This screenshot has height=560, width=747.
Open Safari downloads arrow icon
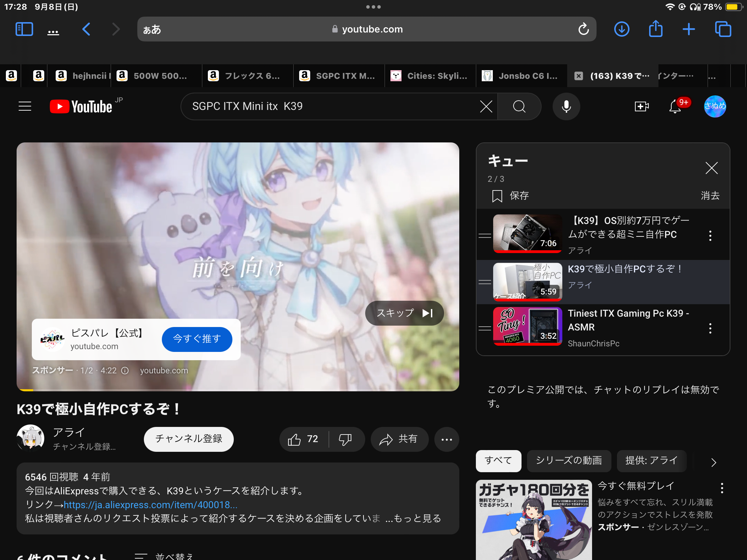pyautogui.click(x=621, y=29)
